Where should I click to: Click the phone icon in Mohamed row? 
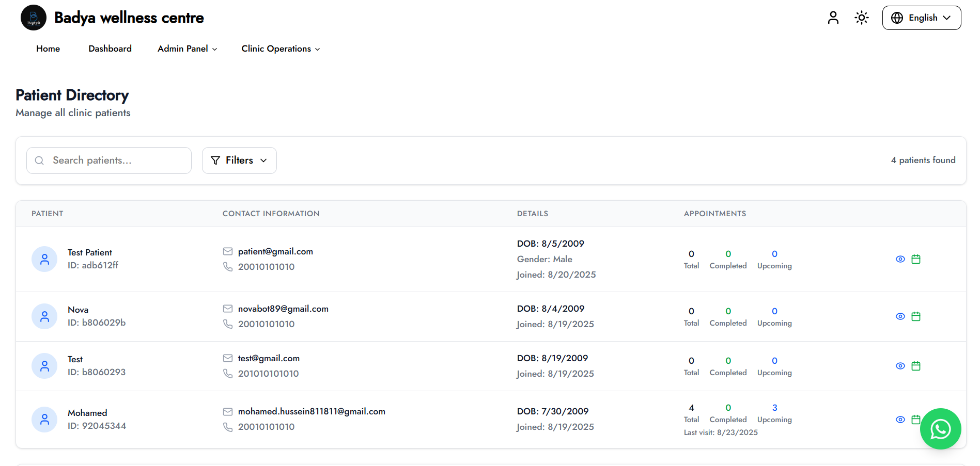tap(228, 427)
